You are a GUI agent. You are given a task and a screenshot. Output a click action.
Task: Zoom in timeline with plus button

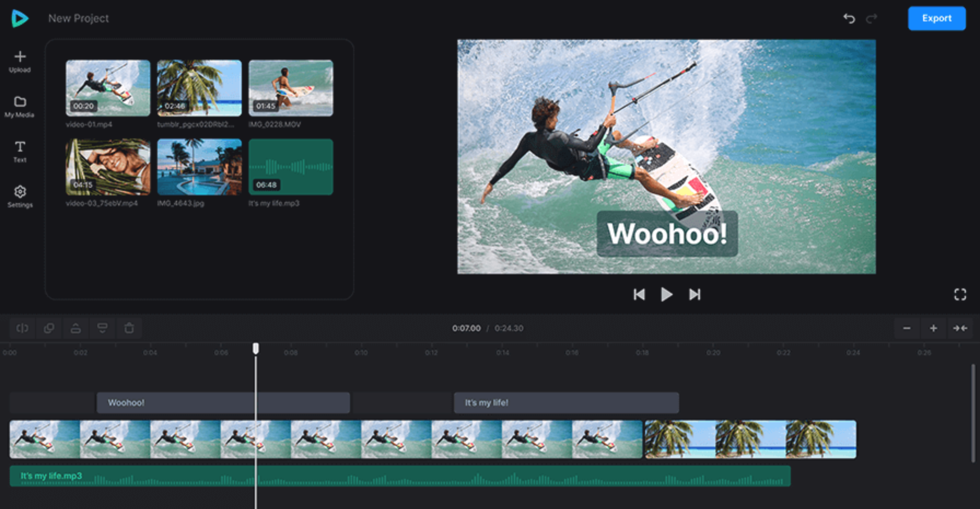pos(934,328)
